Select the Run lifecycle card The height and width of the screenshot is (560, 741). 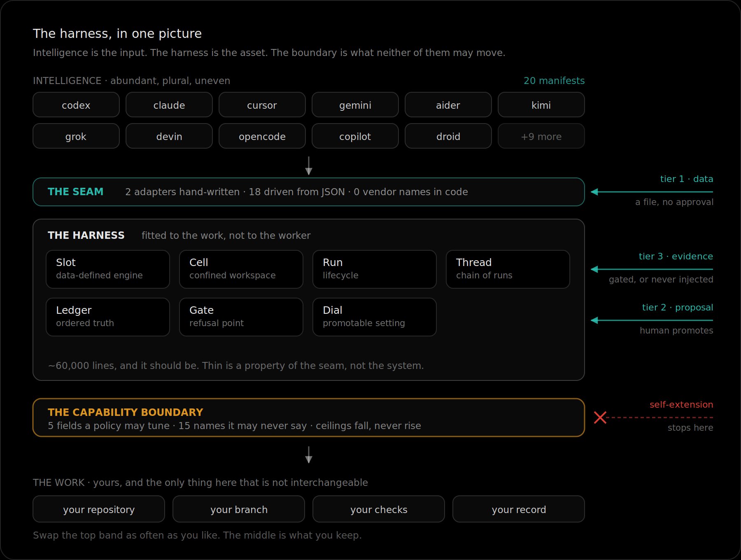tap(375, 269)
